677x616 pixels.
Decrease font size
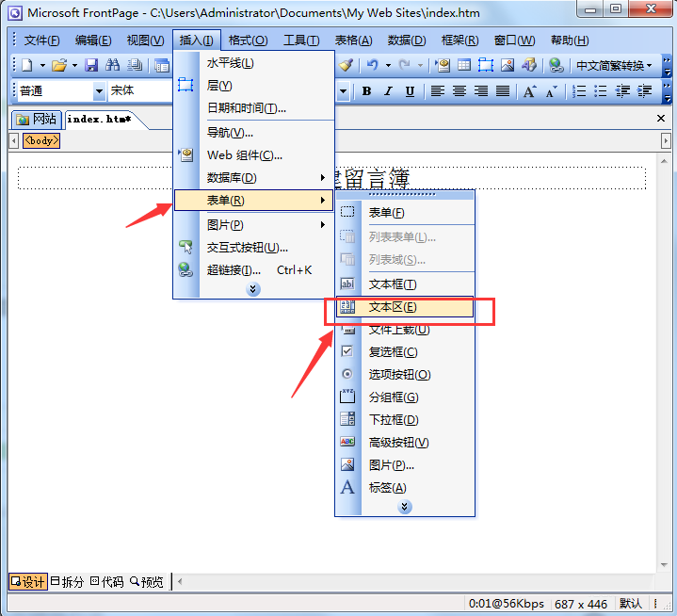click(x=551, y=91)
